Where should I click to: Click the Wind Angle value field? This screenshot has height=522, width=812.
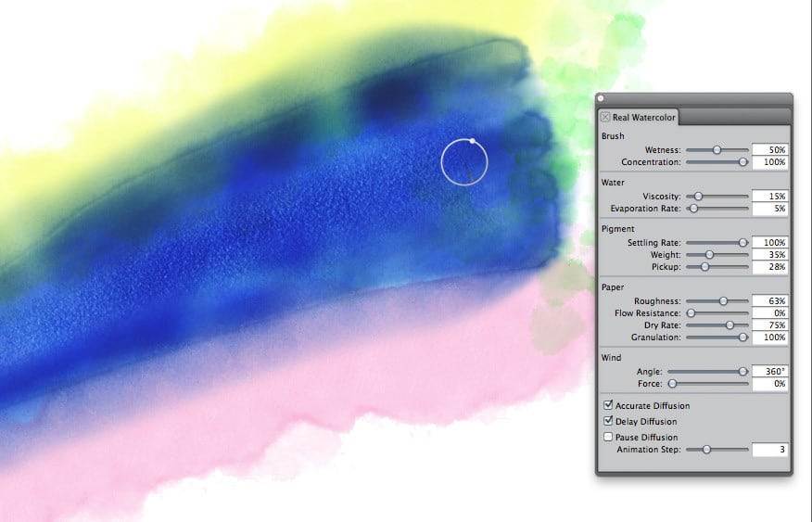[x=770, y=371]
